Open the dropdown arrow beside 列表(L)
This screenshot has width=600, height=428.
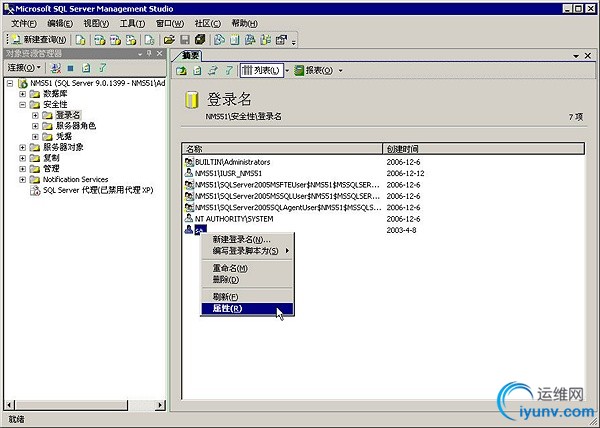coord(287,70)
